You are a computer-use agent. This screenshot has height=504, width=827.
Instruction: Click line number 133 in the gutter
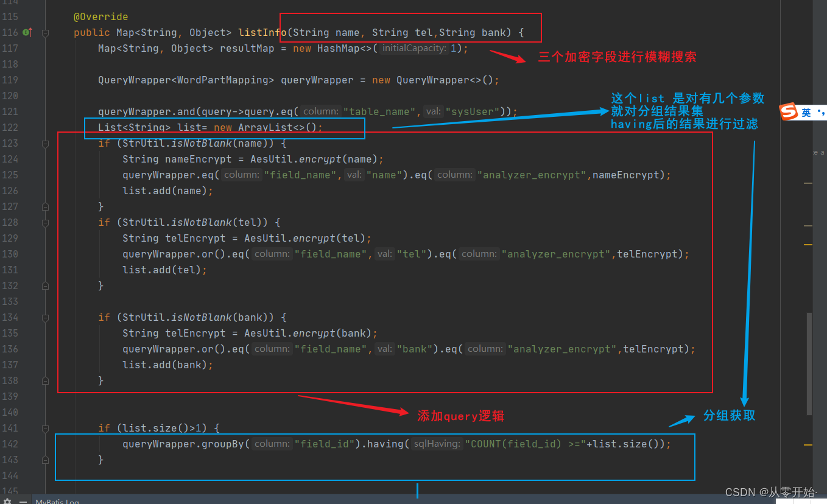click(x=10, y=301)
